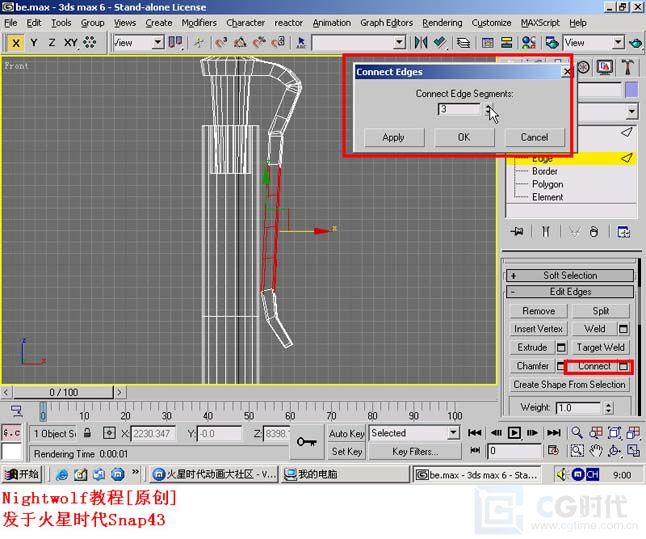Toggle the percent snap icon
Screen dimensions: 646x539
point(260,42)
